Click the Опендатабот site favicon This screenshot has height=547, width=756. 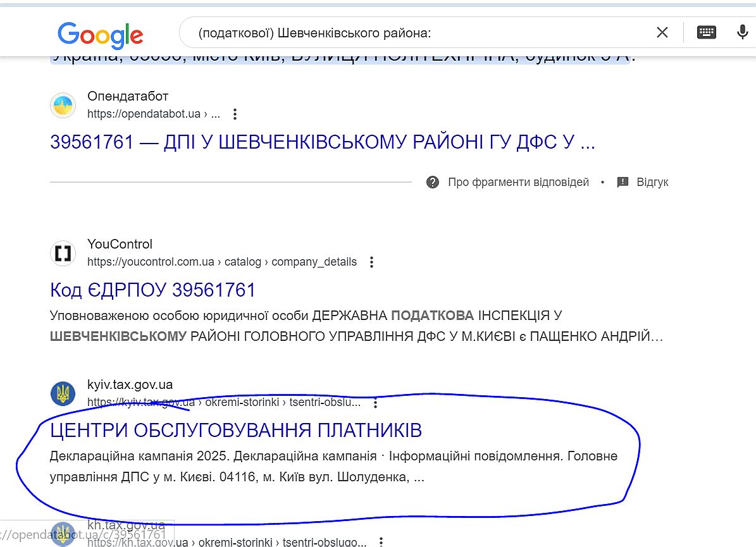tap(63, 105)
